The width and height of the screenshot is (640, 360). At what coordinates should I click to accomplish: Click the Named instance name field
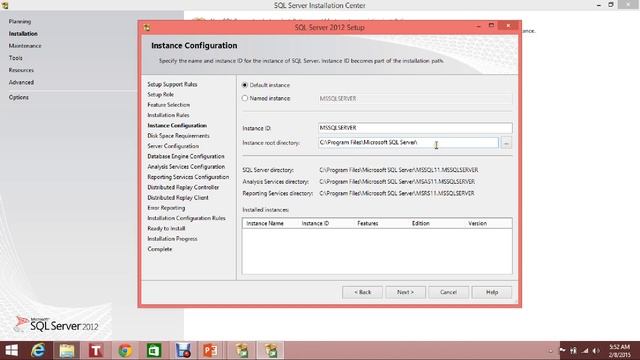[x=415, y=98]
